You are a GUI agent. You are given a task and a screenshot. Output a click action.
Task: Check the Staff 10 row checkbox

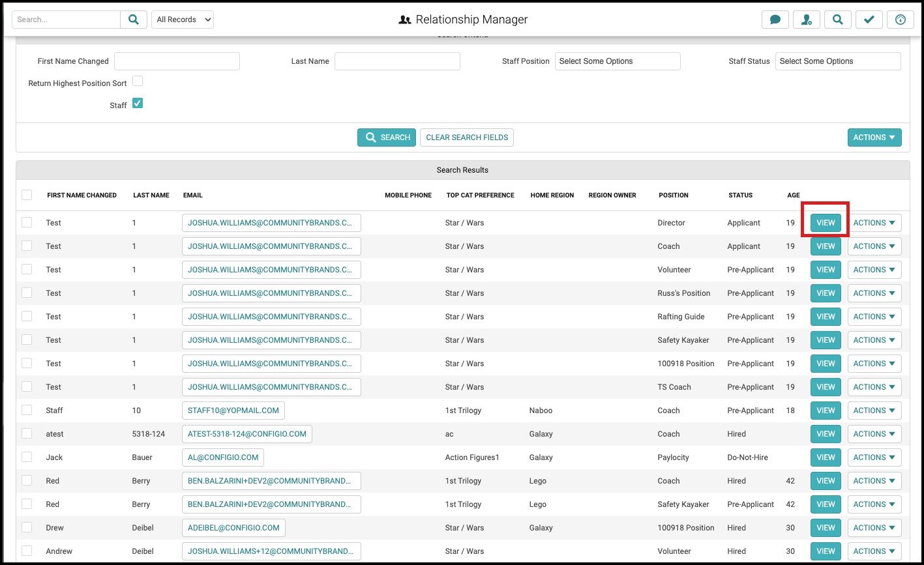pyautogui.click(x=27, y=410)
